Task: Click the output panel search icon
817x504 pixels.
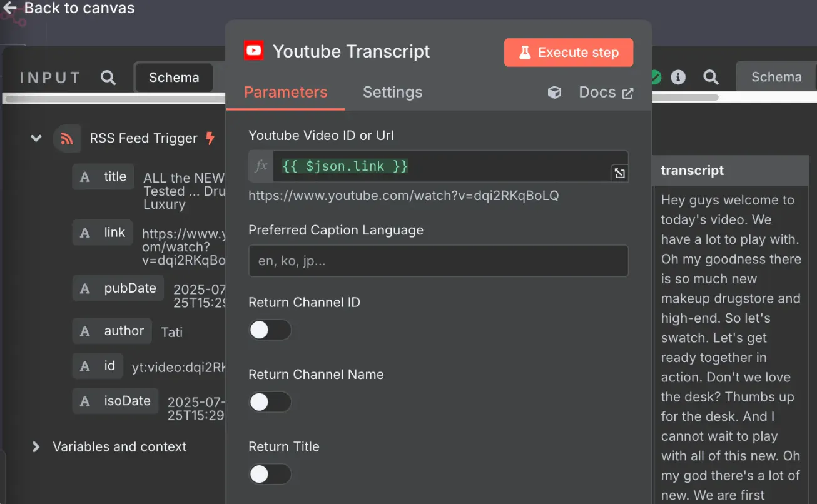Action: (x=711, y=77)
